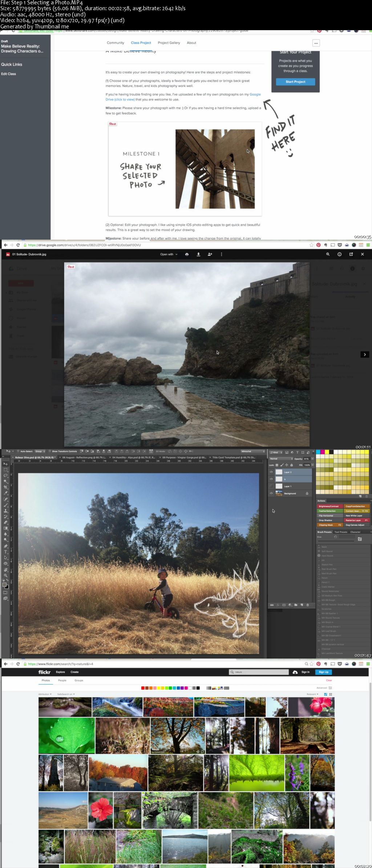Open Flickr Attribution filter dropdown

[45, 694]
